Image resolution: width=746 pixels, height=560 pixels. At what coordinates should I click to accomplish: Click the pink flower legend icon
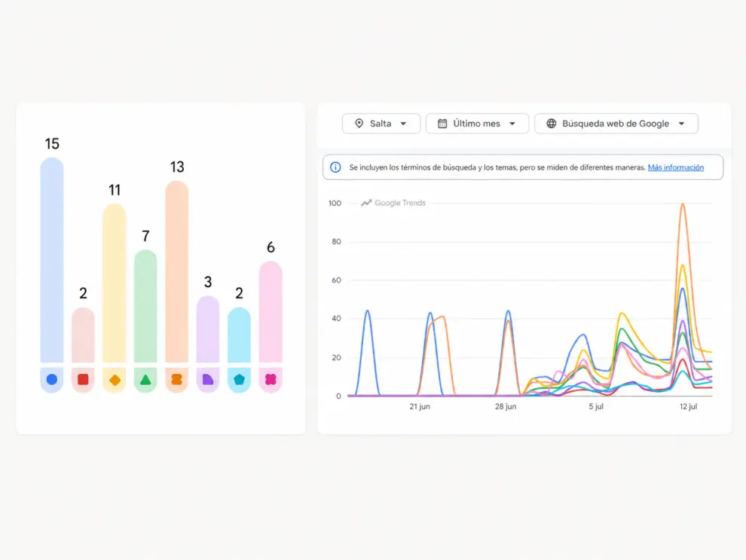click(271, 379)
